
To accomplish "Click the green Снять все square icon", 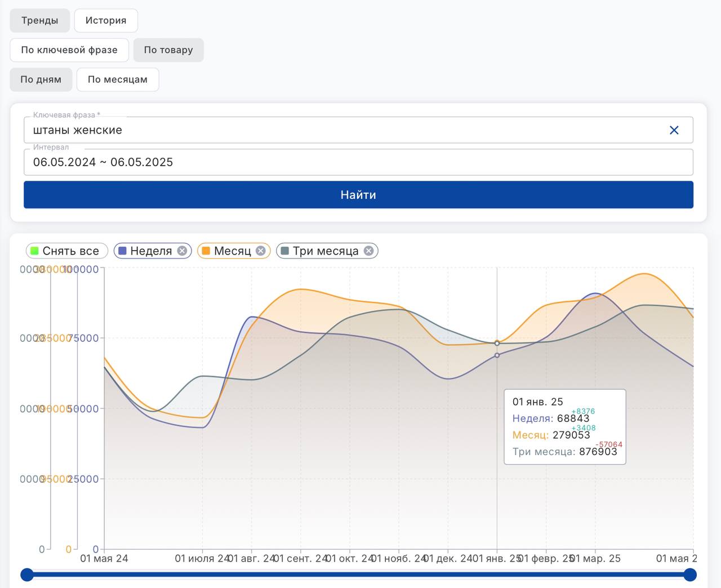I will tap(34, 251).
